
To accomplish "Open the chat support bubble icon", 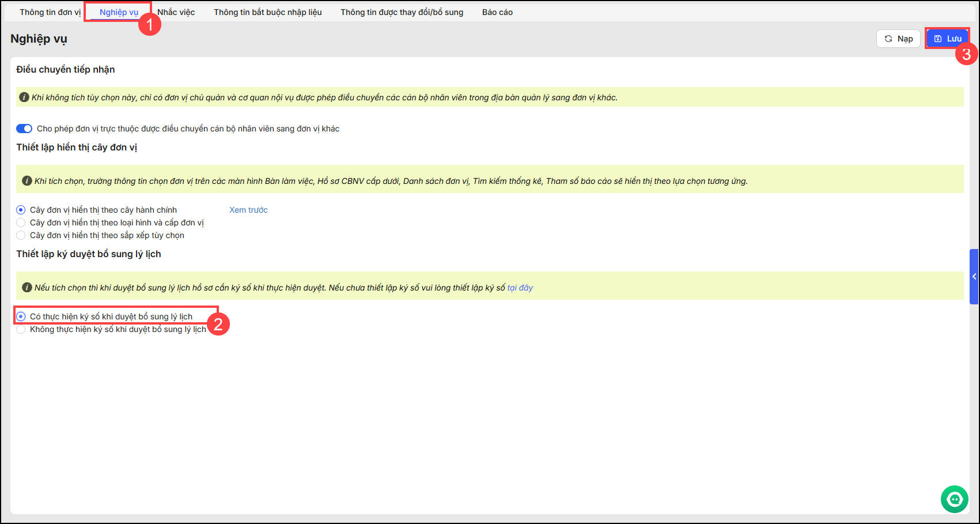I will pyautogui.click(x=954, y=499).
